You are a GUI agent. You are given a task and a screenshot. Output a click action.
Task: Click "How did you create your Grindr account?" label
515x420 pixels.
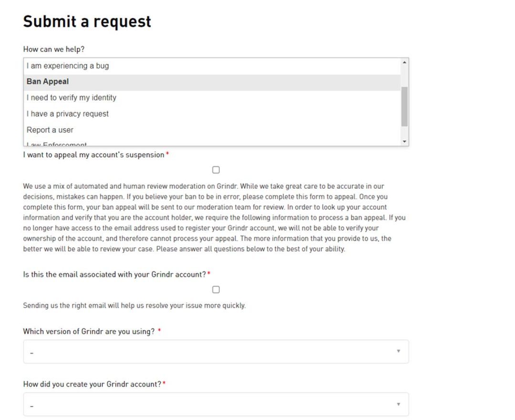[92, 384]
